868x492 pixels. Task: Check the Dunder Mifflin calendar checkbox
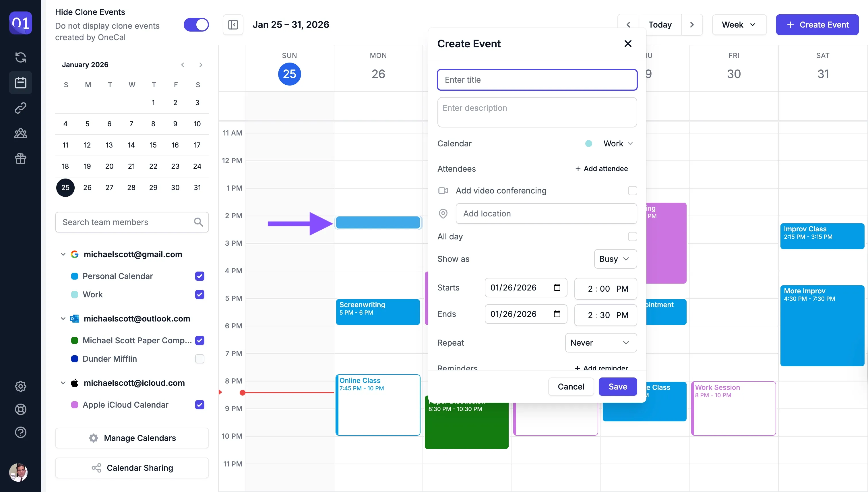pyautogui.click(x=200, y=359)
